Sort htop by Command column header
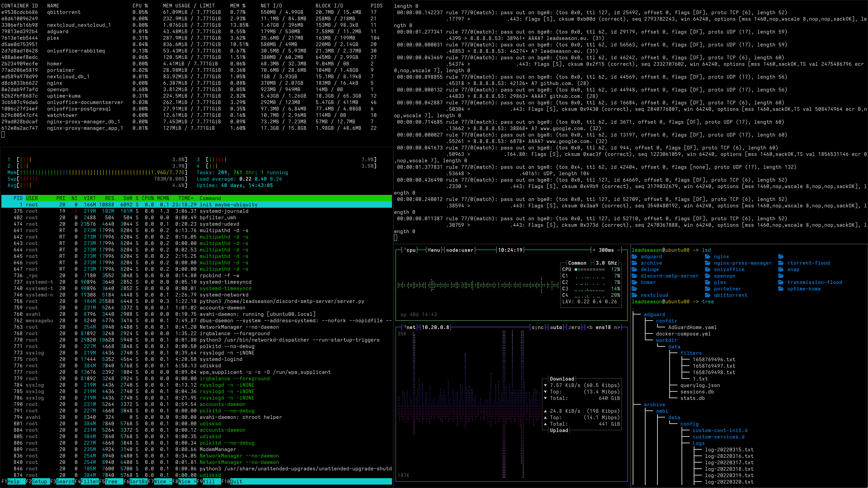Screen dimensions: 868x488 pyautogui.click(x=210, y=198)
